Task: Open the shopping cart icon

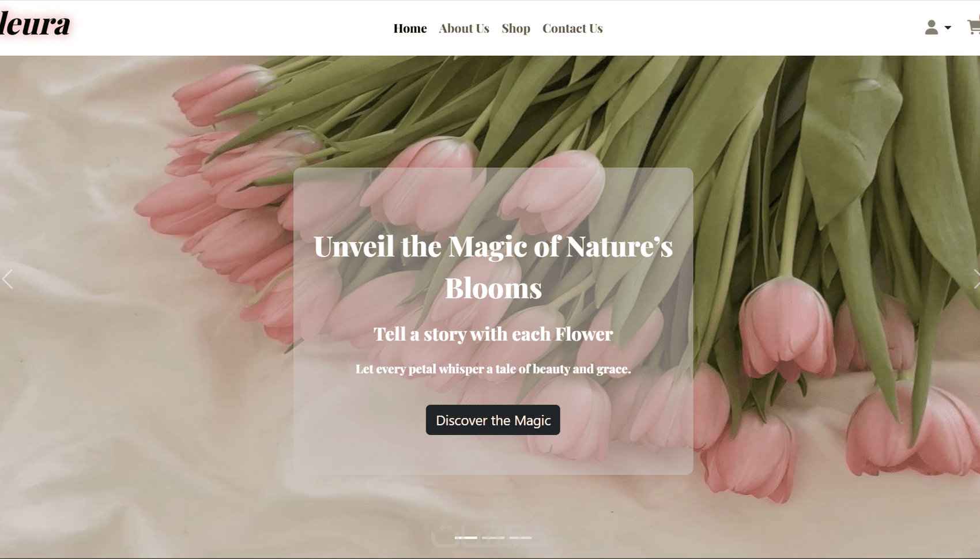Action: 974,27
